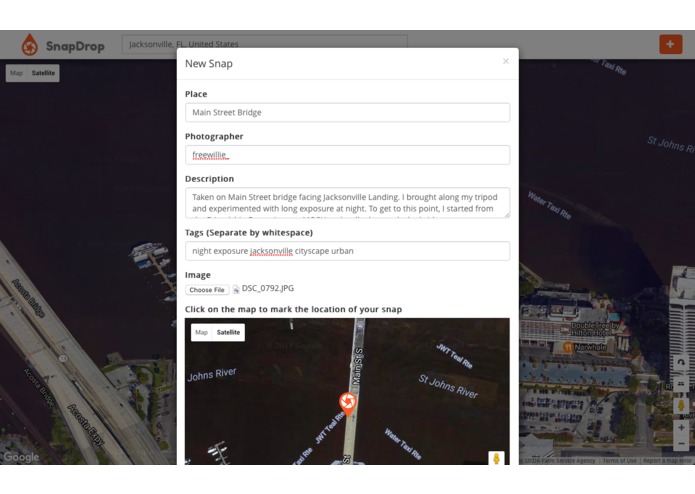Click the description textarea resize handle
Viewport: 695px width, 494px height.
tap(507, 215)
